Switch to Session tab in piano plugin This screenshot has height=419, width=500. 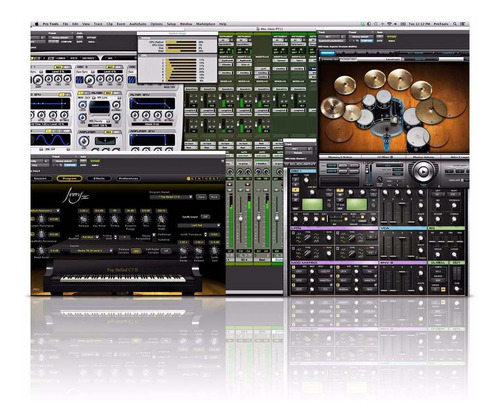41,179
